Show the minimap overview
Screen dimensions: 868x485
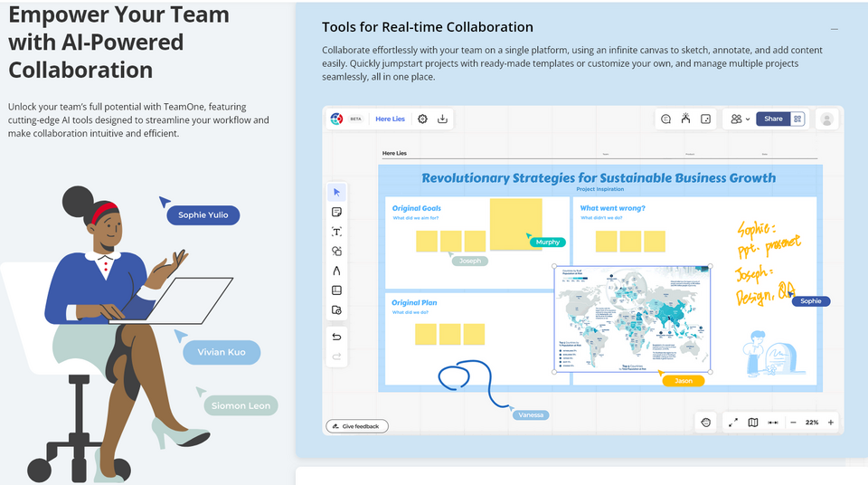point(753,423)
